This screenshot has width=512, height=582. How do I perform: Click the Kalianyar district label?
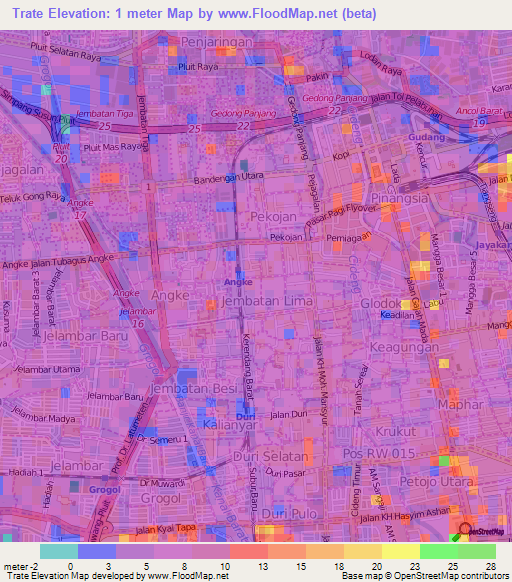(x=230, y=424)
